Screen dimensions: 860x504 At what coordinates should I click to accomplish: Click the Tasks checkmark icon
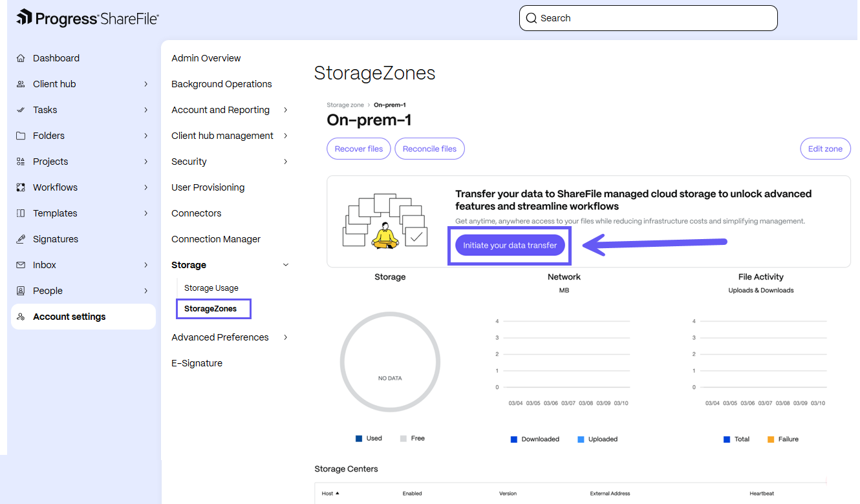(x=21, y=110)
